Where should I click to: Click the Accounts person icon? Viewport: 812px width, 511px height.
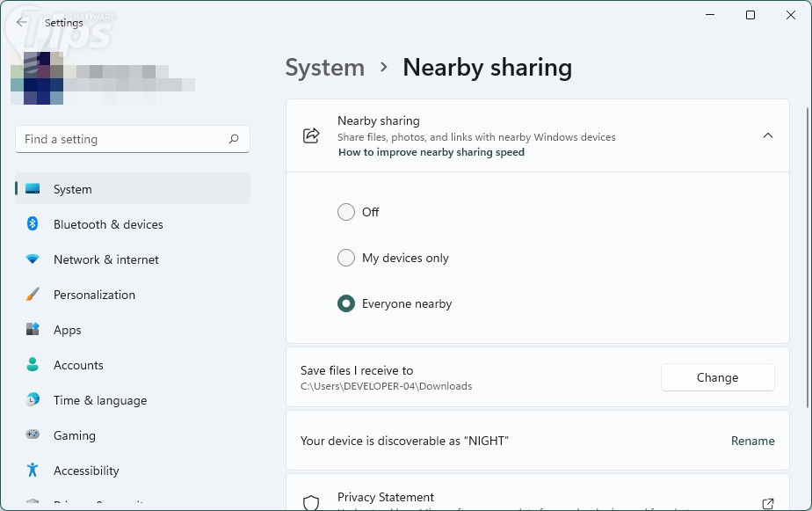pyautogui.click(x=33, y=365)
